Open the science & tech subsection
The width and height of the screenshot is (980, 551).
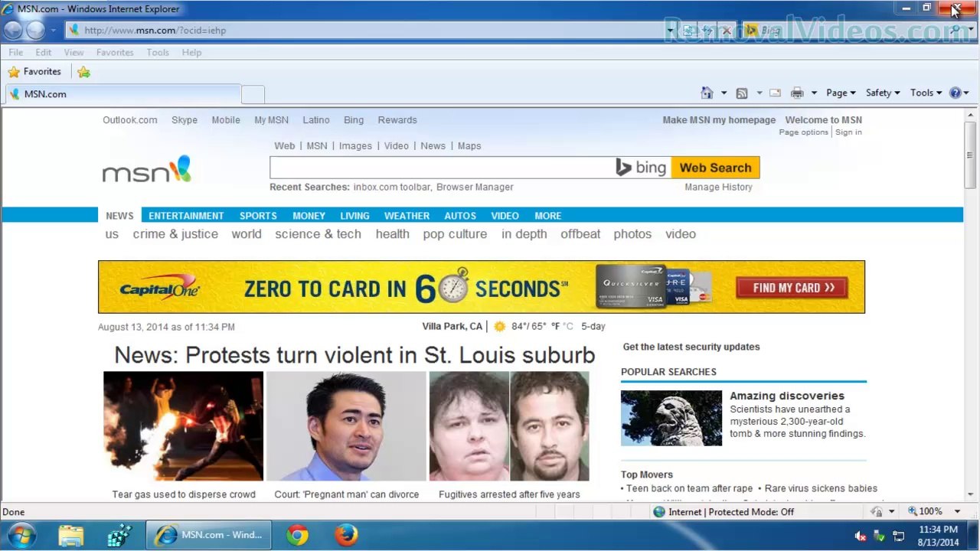(318, 234)
